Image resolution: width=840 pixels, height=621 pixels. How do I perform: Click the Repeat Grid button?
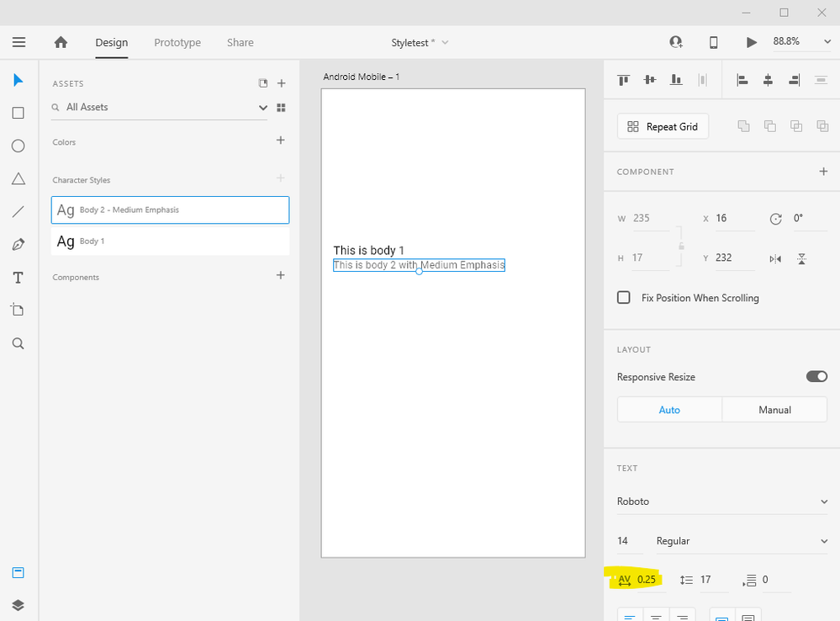pos(663,126)
